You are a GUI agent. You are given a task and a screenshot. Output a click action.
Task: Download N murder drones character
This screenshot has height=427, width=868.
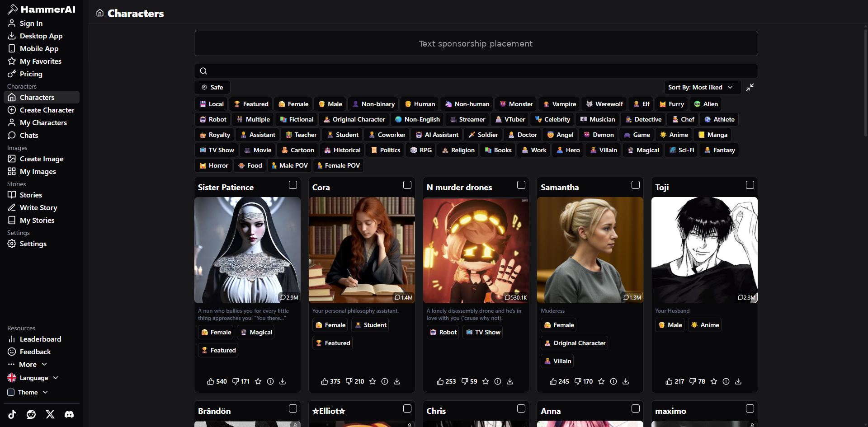pos(510,381)
